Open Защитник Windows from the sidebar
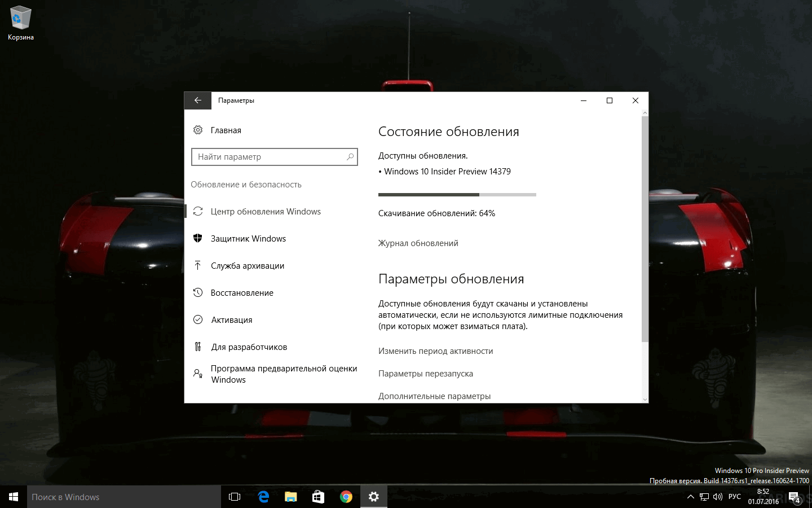The image size is (812, 508). 248,238
